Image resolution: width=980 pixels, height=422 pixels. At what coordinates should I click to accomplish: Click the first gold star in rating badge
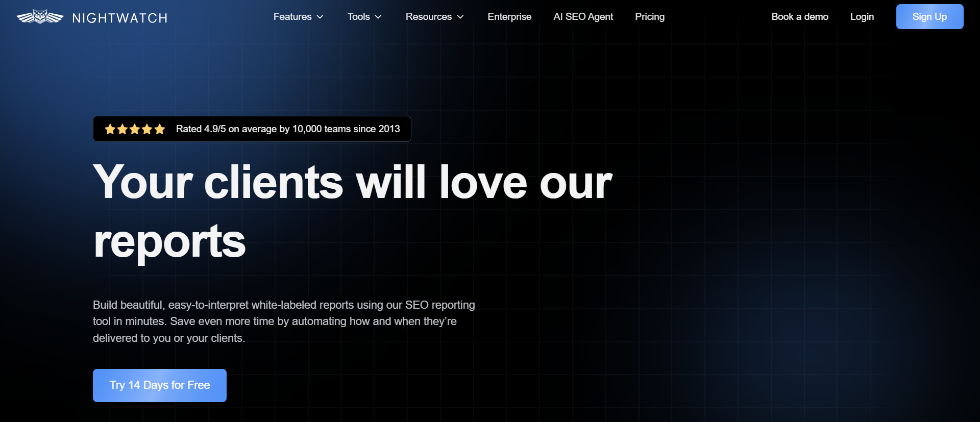pyautogui.click(x=110, y=129)
